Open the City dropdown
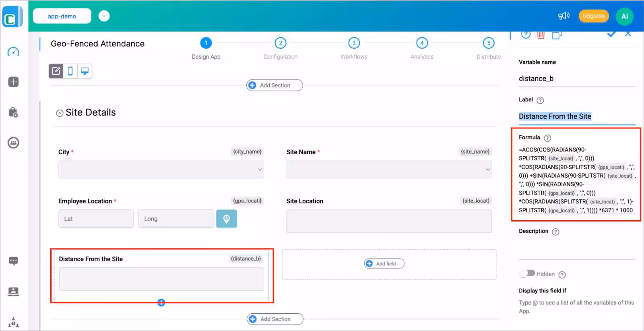Screen dimensions: 644x331 tap(161, 170)
